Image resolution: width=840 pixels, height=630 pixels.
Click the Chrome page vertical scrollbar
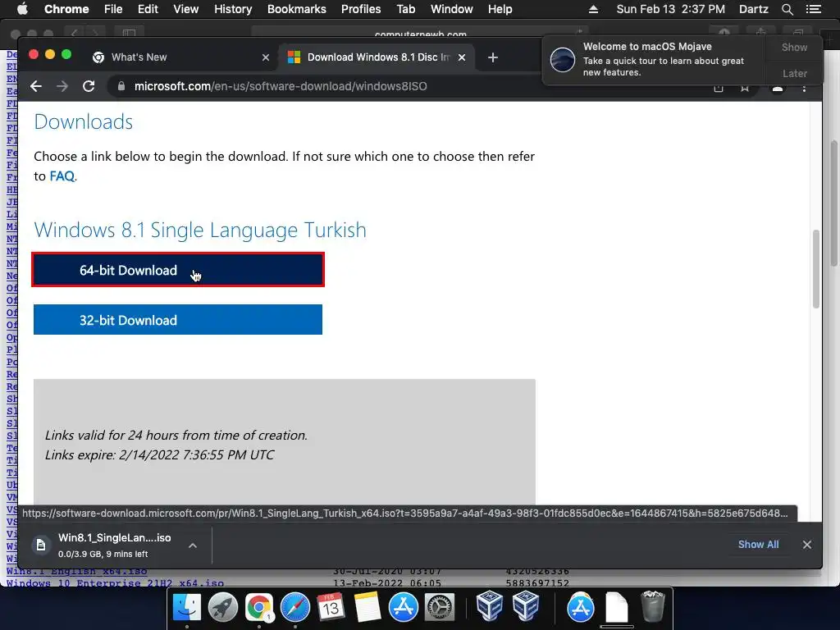(816, 269)
